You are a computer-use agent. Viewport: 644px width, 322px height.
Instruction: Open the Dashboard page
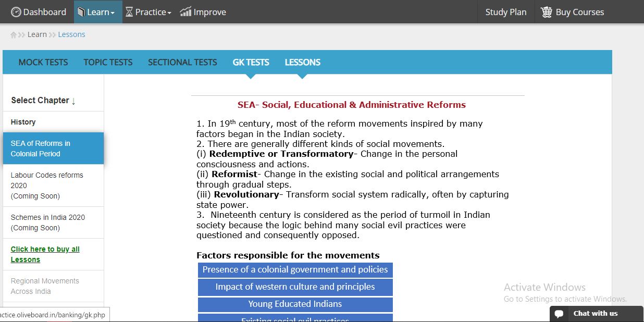39,12
